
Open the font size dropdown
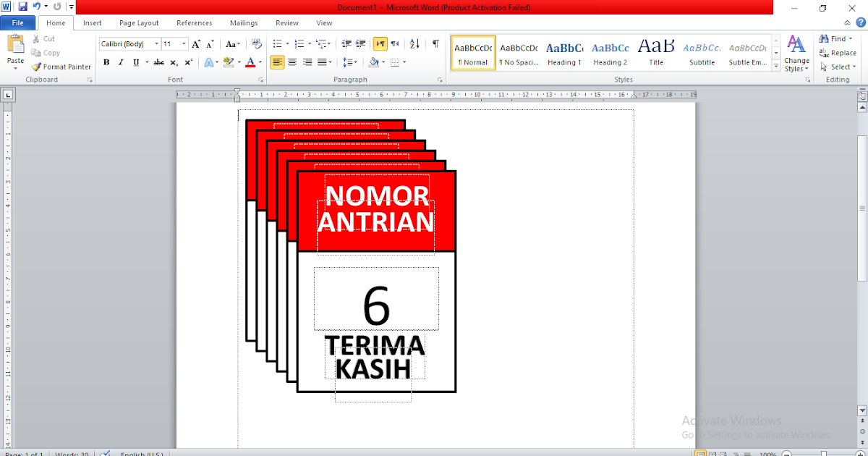[183, 43]
